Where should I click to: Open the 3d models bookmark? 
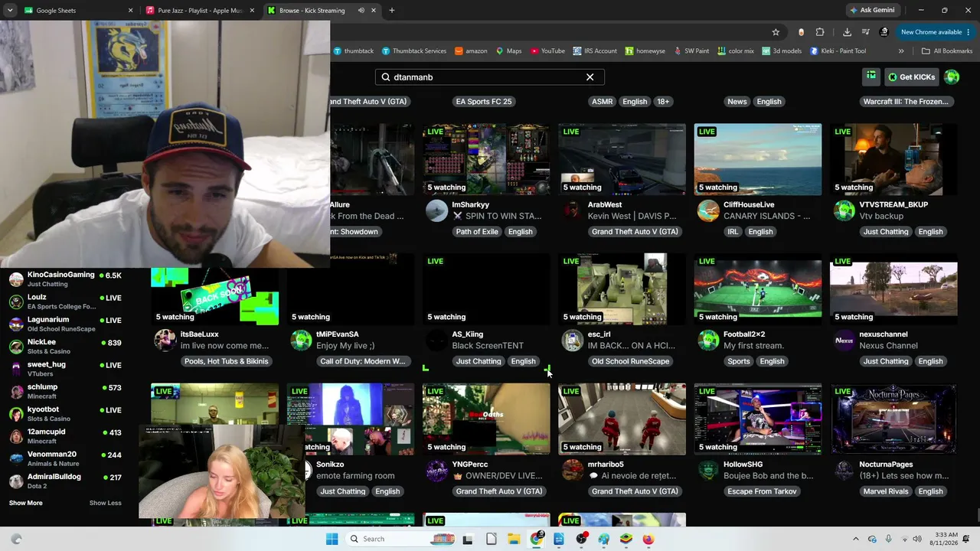click(782, 51)
